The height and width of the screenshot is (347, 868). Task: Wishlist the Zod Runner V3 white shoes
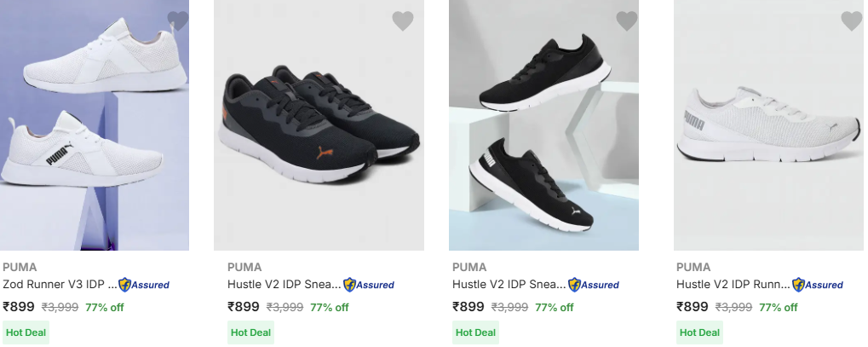point(177,20)
